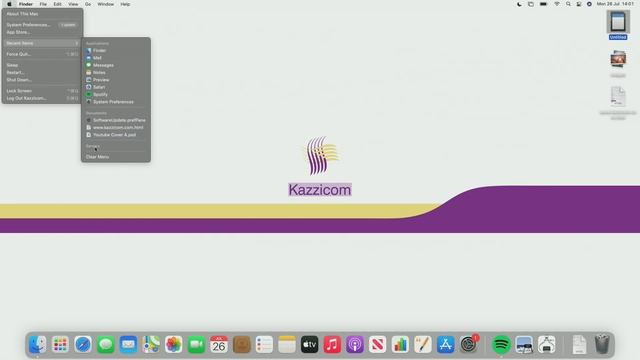The height and width of the screenshot is (360, 640).
Task: Open Mail app in the Dock
Action: pos(128,344)
